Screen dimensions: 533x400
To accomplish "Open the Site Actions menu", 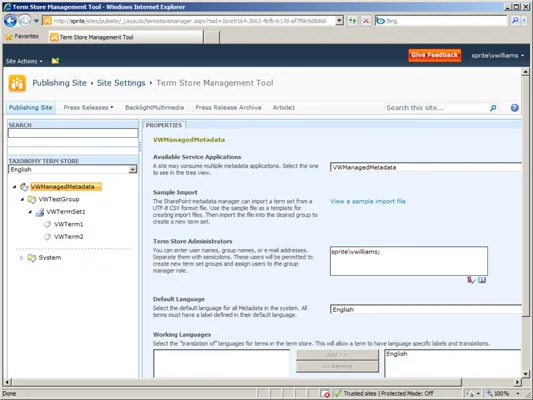I will pyautogui.click(x=24, y=61).
